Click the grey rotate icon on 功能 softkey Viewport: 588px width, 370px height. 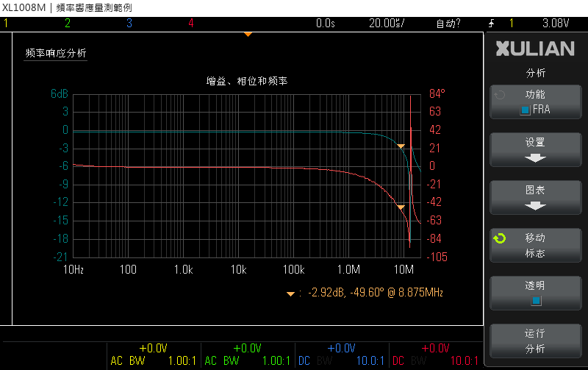tap(500, 95)
